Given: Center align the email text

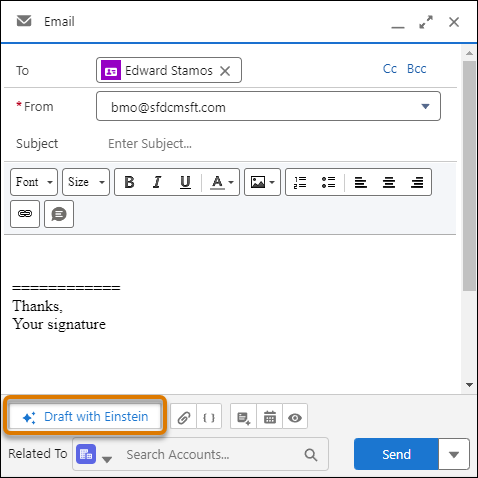Looking at the screenshot, I should [x=389, y=182].
